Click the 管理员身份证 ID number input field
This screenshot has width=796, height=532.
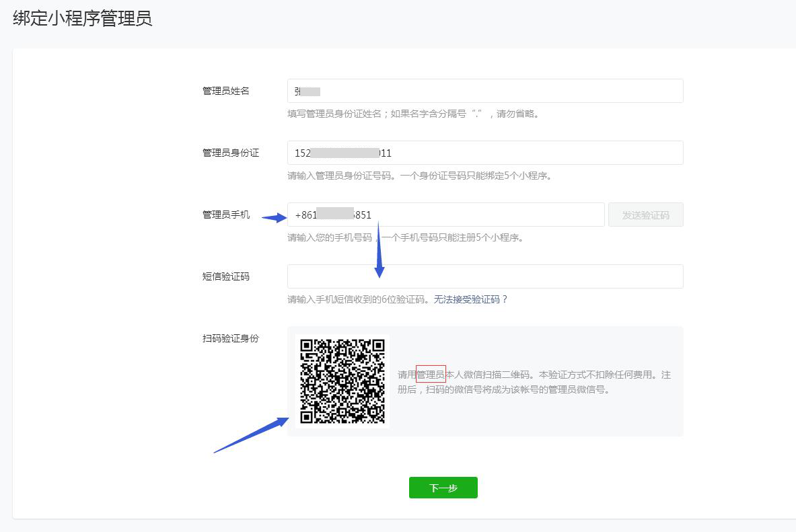[x=485, y=153]
